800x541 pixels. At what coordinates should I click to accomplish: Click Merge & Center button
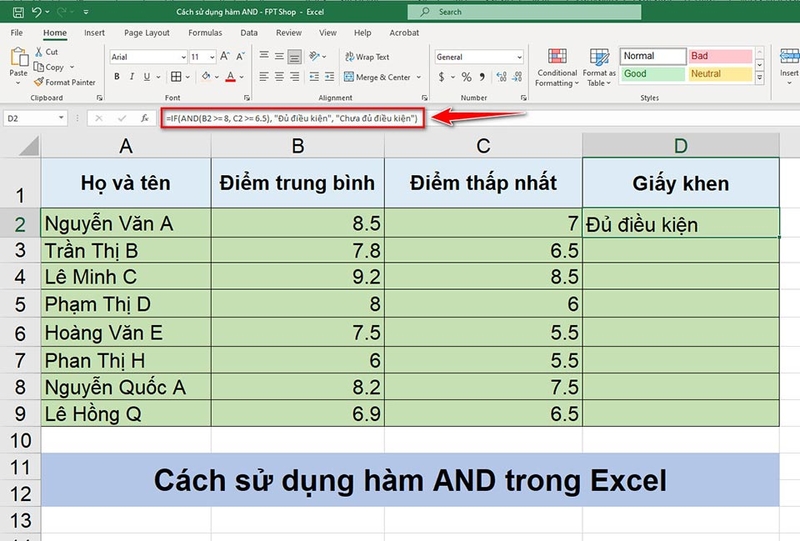point(377,77)
